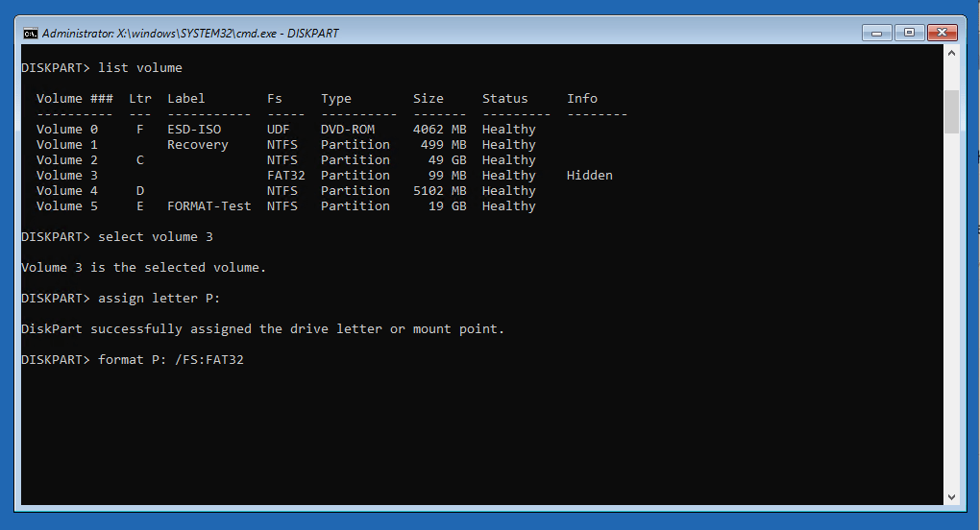The width and height of the screenshot is (980, 530).
Task: Close the DISKPART command window
Action: coord(943,33)
